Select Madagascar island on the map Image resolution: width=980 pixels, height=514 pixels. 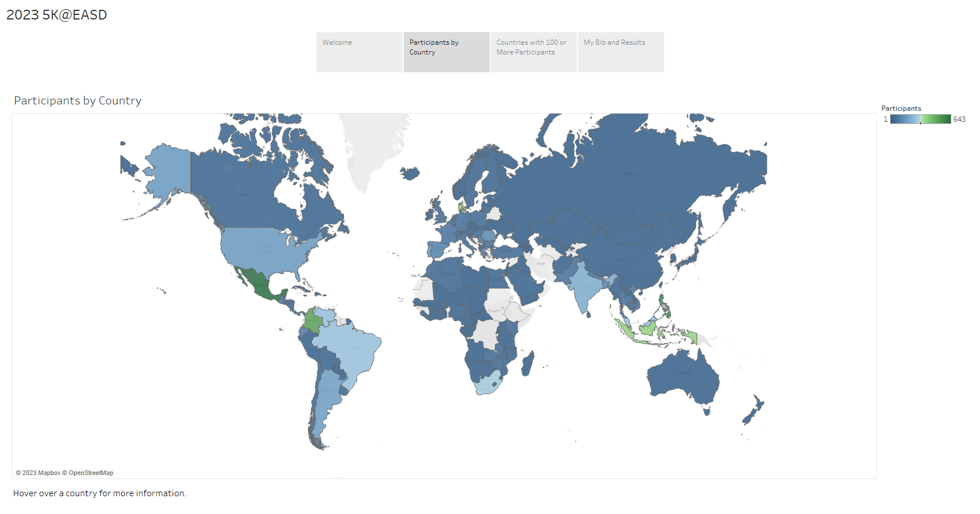coord(528,364)
